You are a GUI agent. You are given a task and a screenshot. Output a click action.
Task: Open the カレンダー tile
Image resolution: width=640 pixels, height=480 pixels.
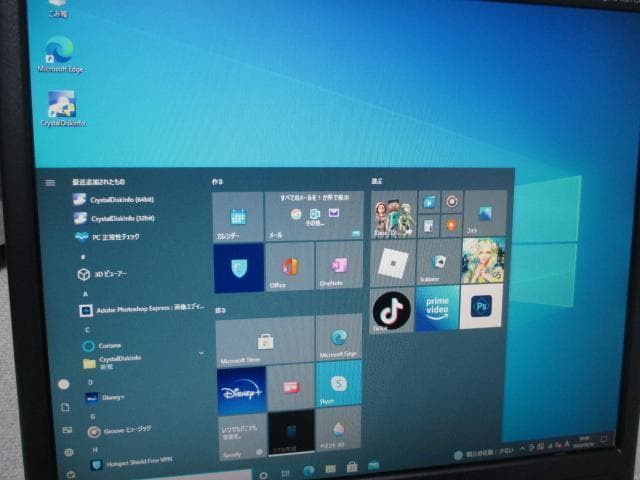pyautogui.click(x=238, y=217)
